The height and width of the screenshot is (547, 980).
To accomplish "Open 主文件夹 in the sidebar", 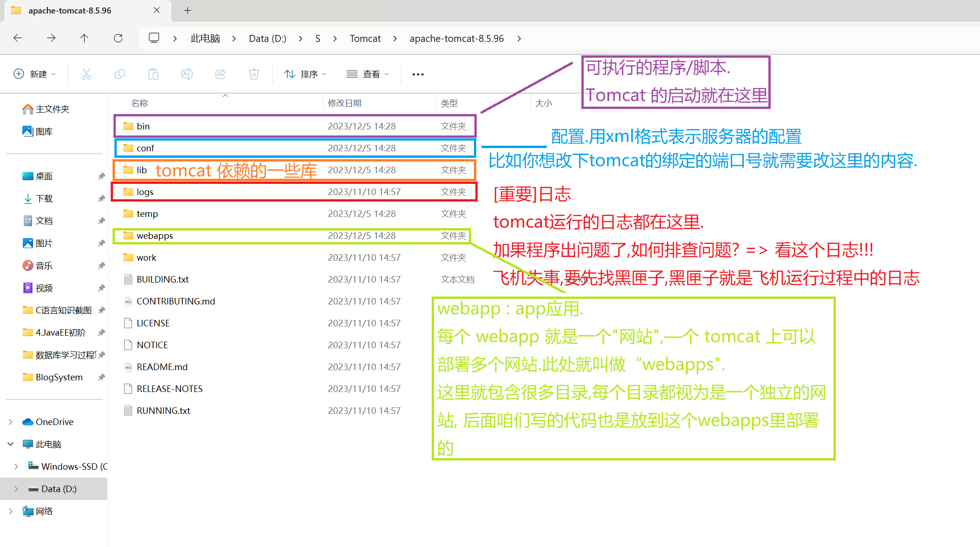I will coord(46,109).
